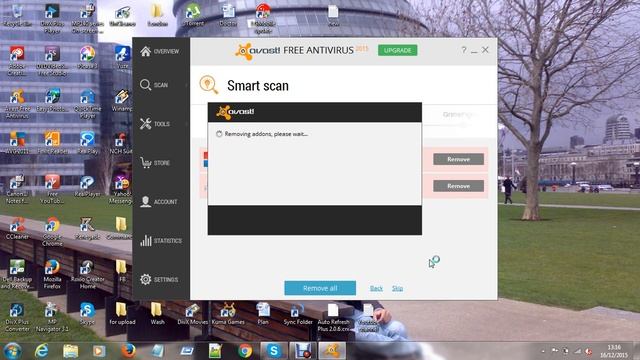
Task: Open the Store section in Avast sidebar
Action: pos(155,162)
